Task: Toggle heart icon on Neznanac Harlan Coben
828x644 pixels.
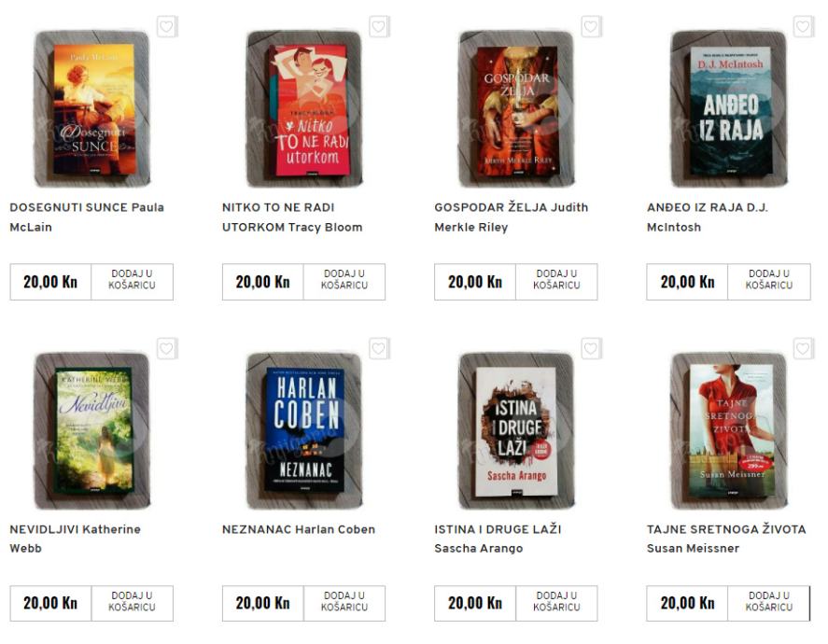Action: click(379, 349)
